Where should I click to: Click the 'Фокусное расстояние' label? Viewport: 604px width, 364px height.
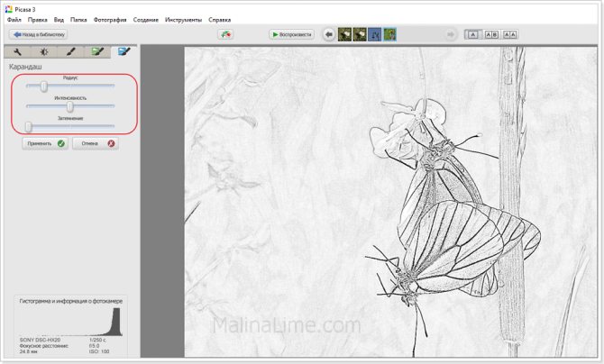click(x=44, y=346)
